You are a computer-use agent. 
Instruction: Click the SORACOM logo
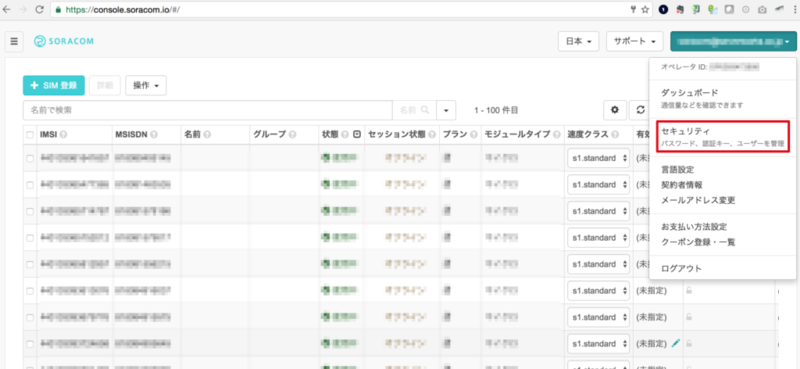(x=64, y=42)
